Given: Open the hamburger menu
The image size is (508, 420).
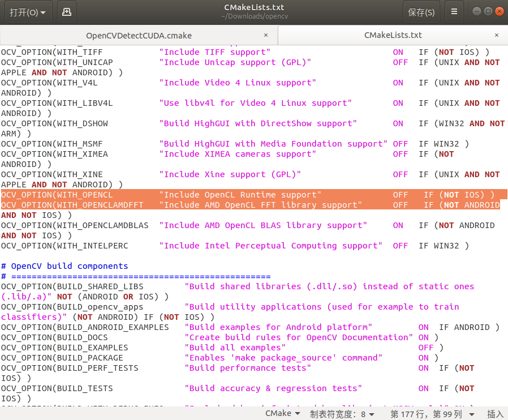Looking at the screenshot, I should (454, 11).
